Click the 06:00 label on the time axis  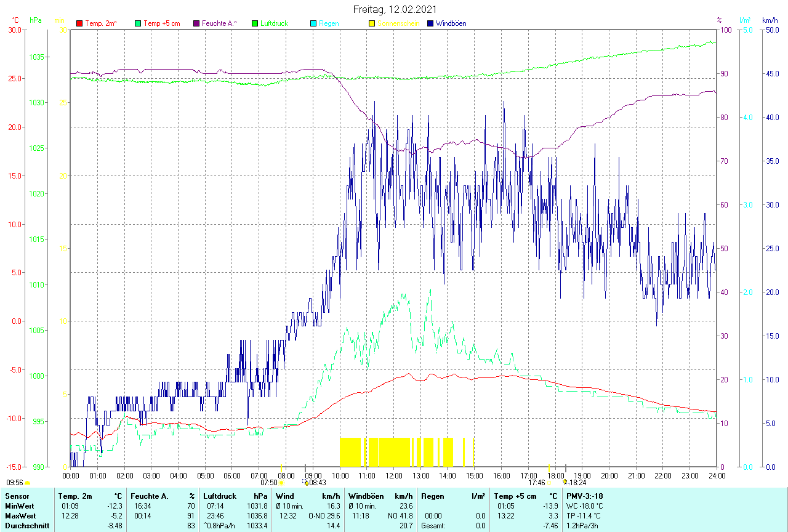coord(232,475)
